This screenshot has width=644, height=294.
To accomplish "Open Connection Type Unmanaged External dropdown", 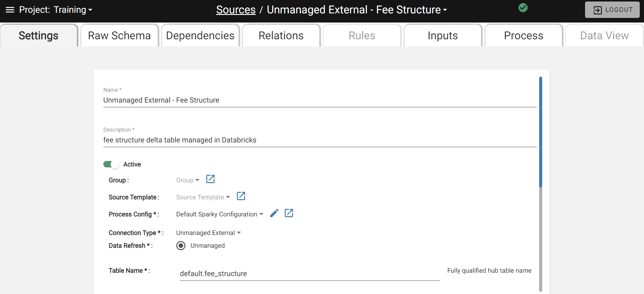I will pos(208,233).
